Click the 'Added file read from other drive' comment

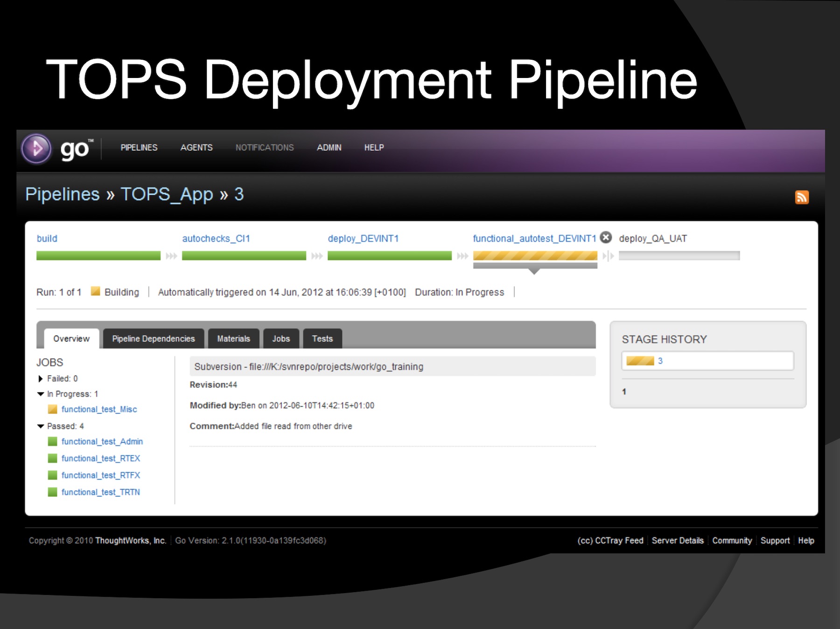(294, 426)
